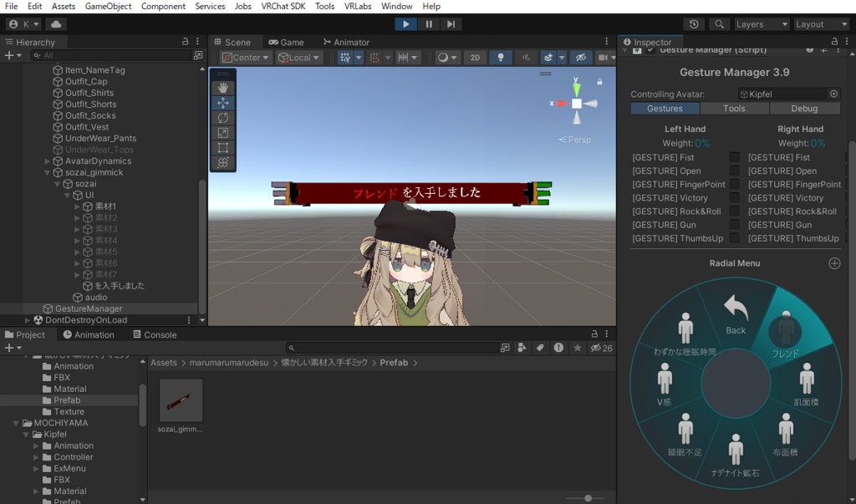Viewport: 856px width, 504px height.
Task: Select the Scale tool
Action: click(222, 133)
